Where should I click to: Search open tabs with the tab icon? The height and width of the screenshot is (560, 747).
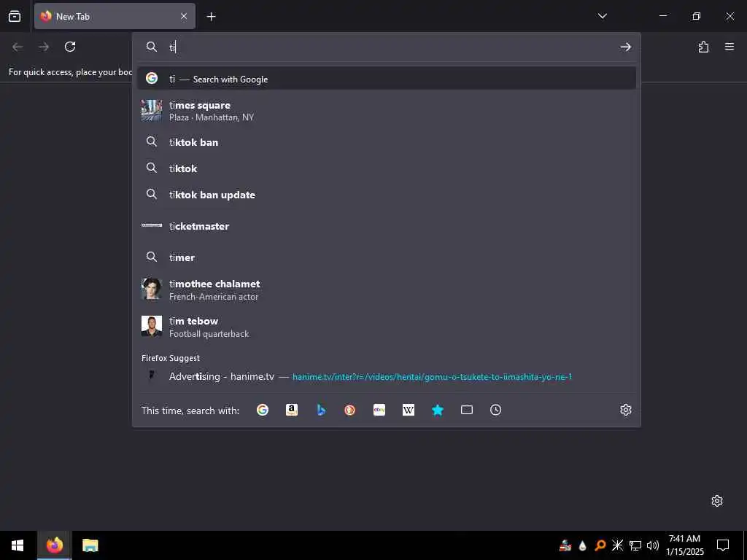467,410
